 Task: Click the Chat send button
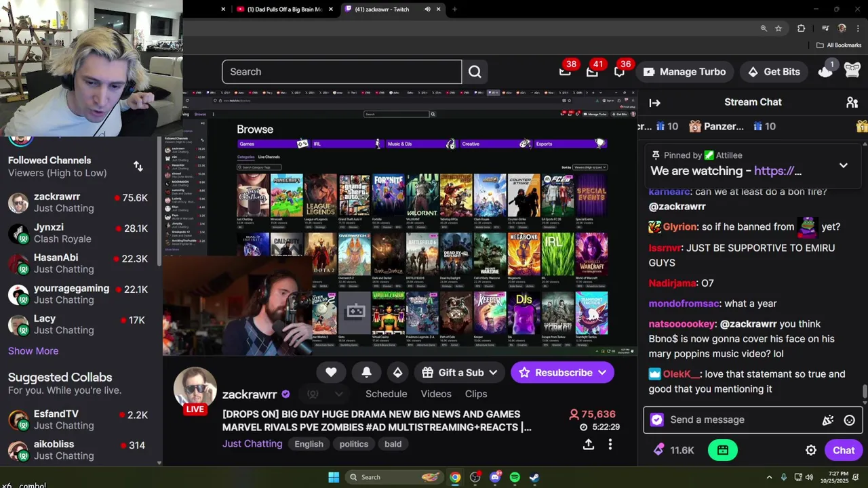[843, 450]
